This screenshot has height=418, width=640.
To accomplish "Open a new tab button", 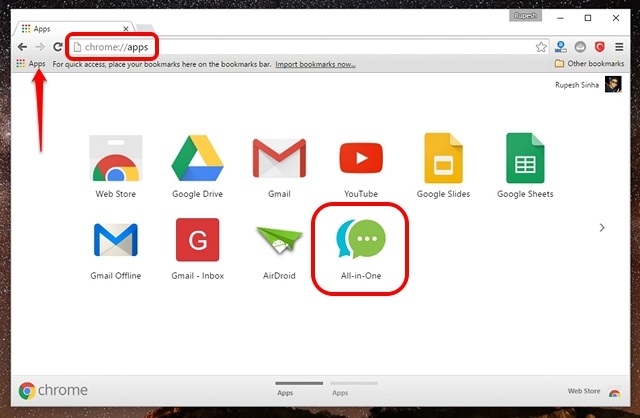I will (x=144, y=28).
